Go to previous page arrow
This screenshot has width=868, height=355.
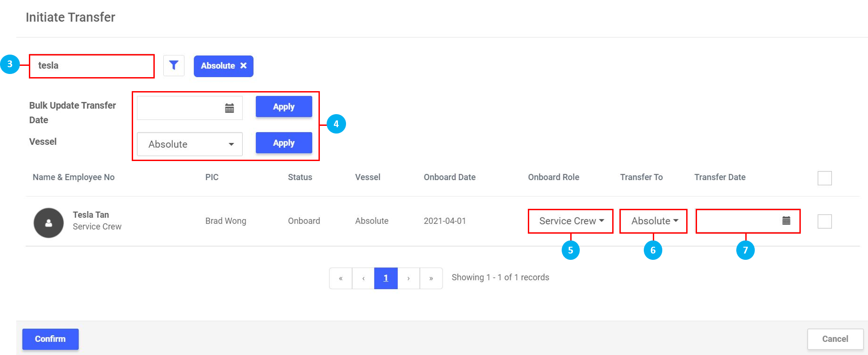[363, 278]
